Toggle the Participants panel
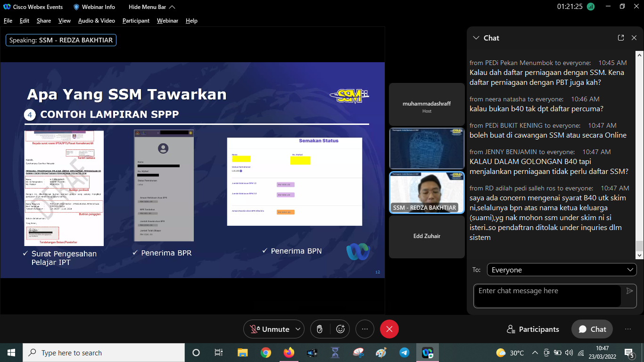 533,329
